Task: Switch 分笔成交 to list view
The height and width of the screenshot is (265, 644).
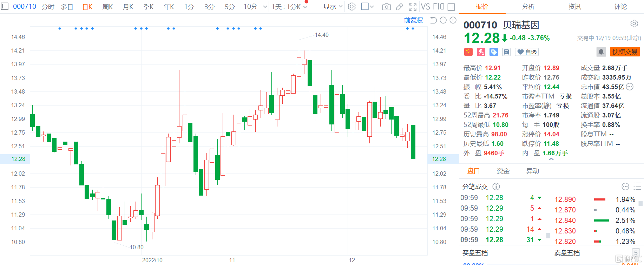Action: [637, 186]
